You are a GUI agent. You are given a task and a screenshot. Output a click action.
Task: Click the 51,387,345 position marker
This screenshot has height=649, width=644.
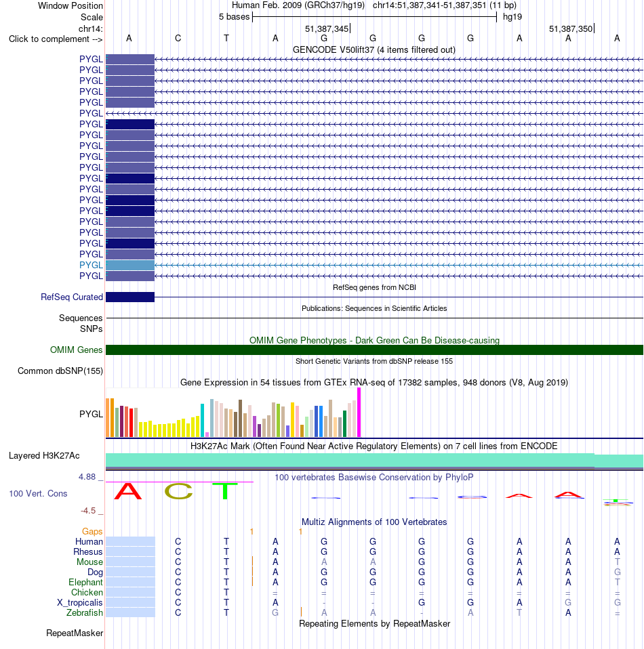[x=327, y=29]
